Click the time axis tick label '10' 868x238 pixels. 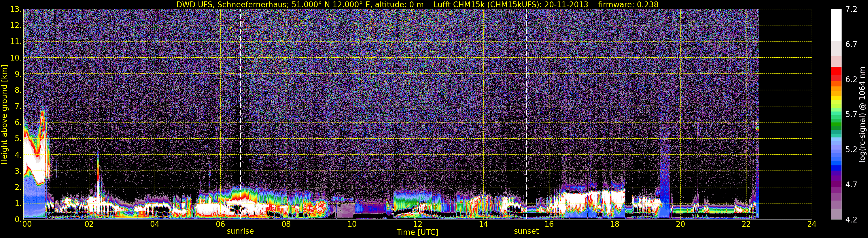point(352,224)
